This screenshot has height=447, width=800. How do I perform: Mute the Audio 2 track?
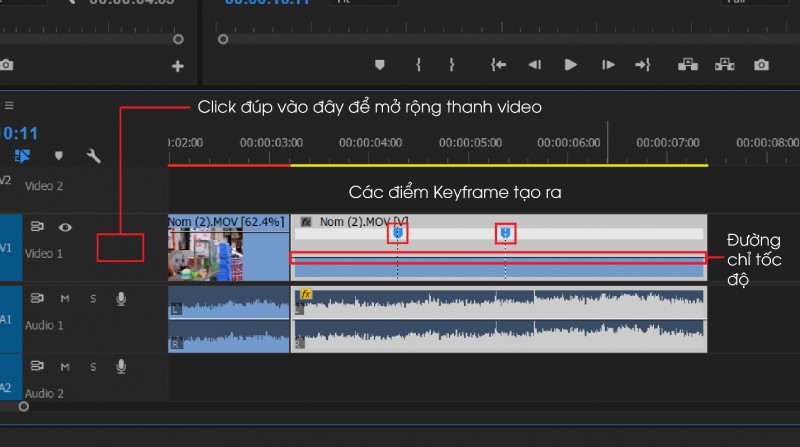tap(65, 366)
